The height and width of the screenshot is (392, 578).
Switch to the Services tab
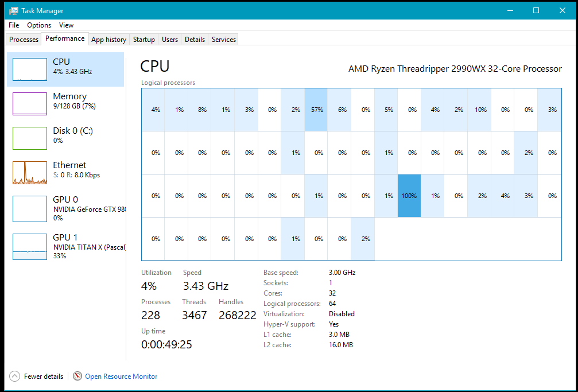point(223,39)
